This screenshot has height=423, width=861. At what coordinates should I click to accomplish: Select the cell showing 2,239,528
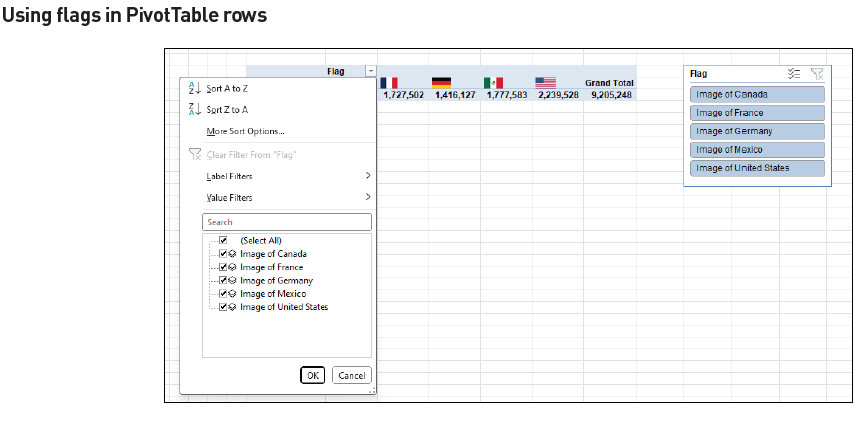pos(558,94)
